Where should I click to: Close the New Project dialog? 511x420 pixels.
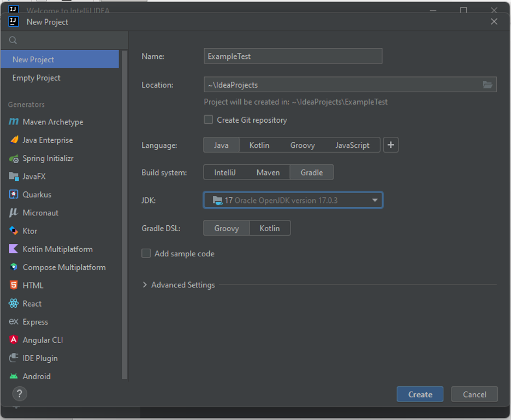(494, 21)
